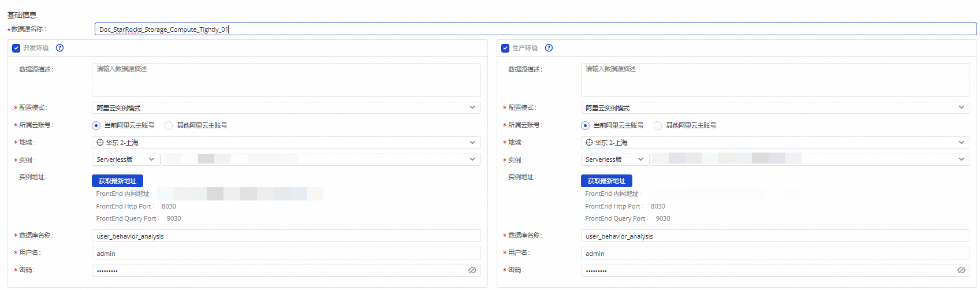
Task: Click 用户名 admin field in 生产环境
Action: click(776, 253)
